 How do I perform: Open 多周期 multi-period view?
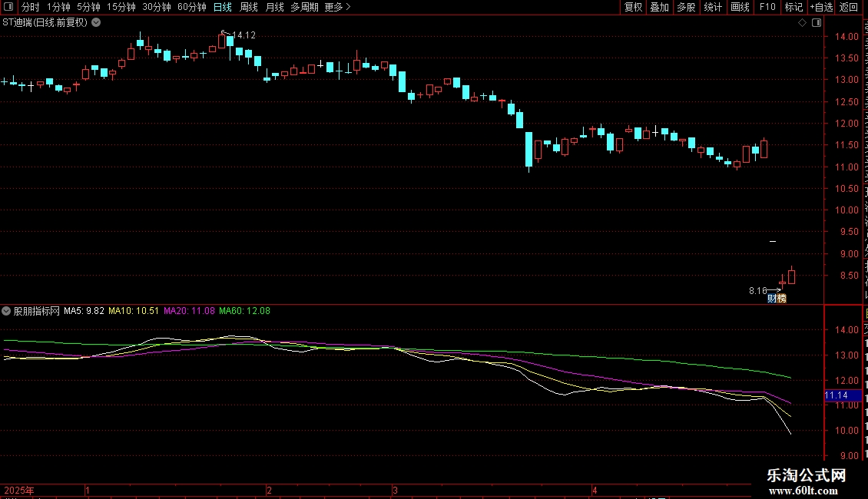click(304, 7)
